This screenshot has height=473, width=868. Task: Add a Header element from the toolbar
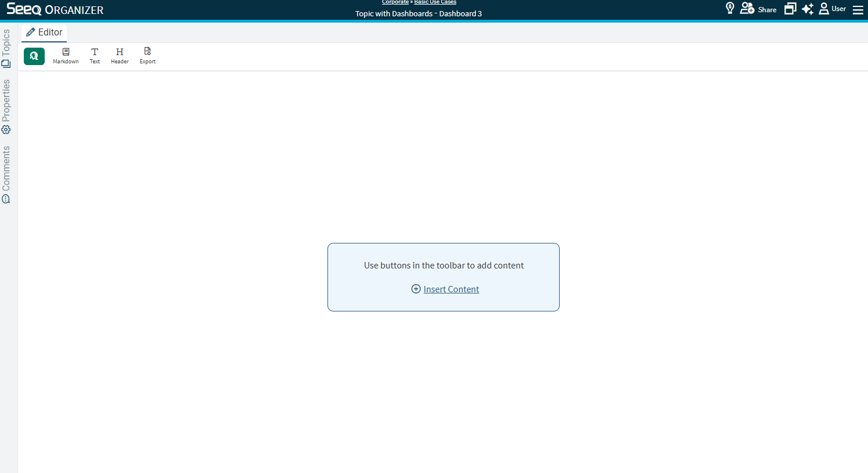[x=120, y=56]
